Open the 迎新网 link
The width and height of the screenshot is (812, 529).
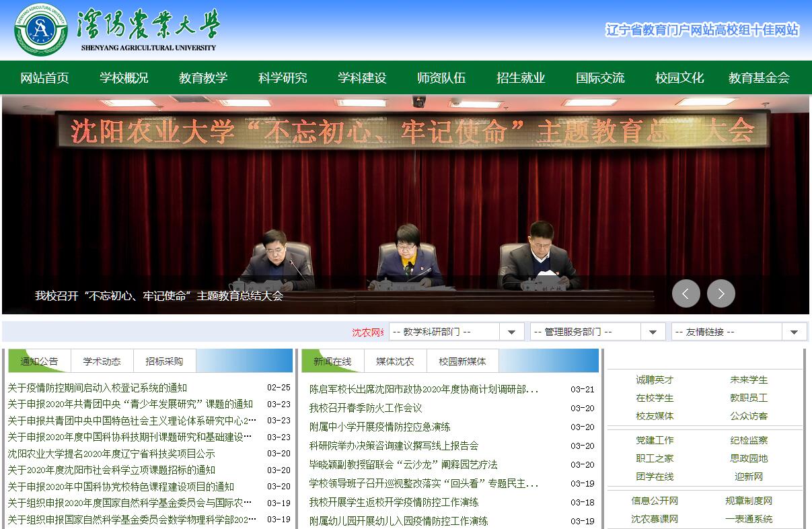tap(749, 477)
